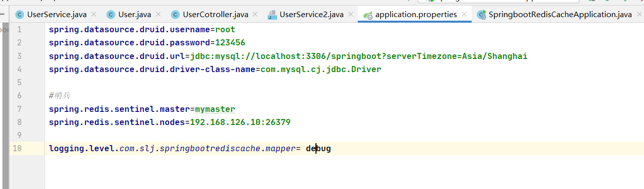Click the logging.level key on line 10
Viewport: 644px width, 189px height.
pyautogui.click(x=82, y=149)
